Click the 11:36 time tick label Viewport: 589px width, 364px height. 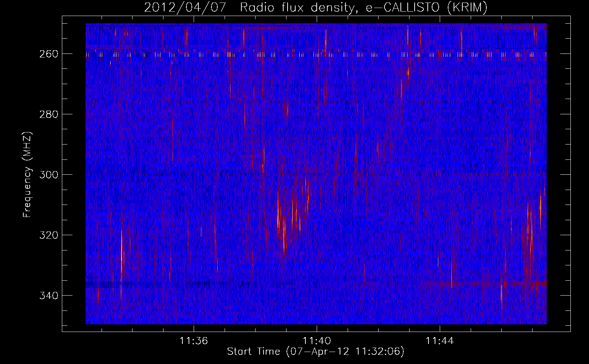pos(194,341)
